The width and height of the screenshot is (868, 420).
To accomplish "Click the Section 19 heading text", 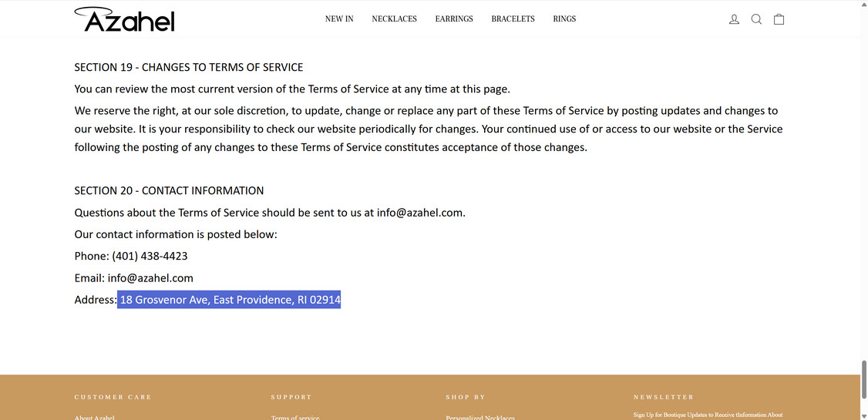I will click(x=189, y=68).
